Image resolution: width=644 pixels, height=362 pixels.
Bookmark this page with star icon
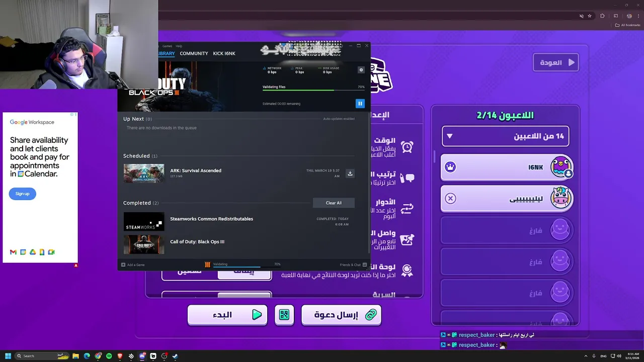pyautogui.click(x=590, y=16)
